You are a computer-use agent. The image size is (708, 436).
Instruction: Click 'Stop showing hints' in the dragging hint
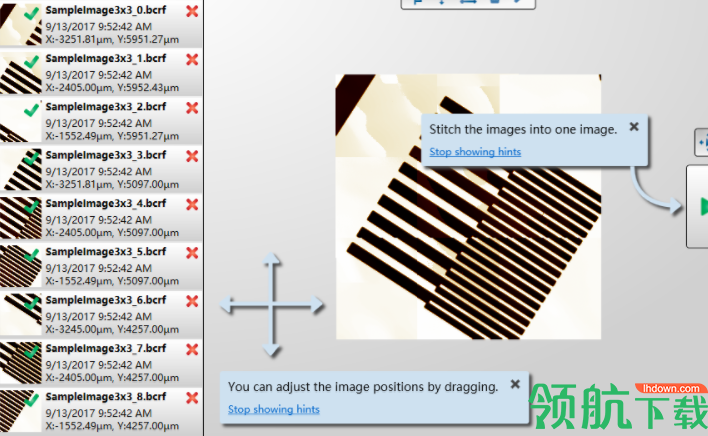pos(274,409)
